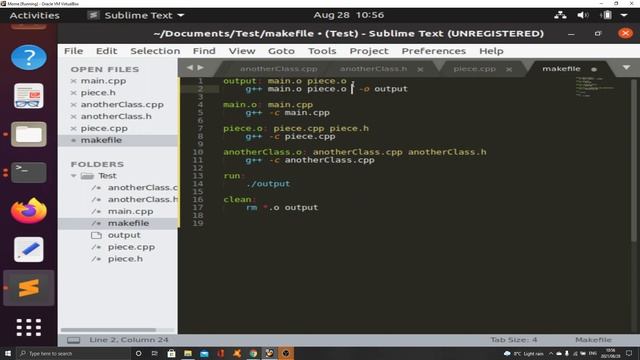Close the anotherClass.h tab
The height and width of the screenshot is (360, 640).
[x=420, y=69]
